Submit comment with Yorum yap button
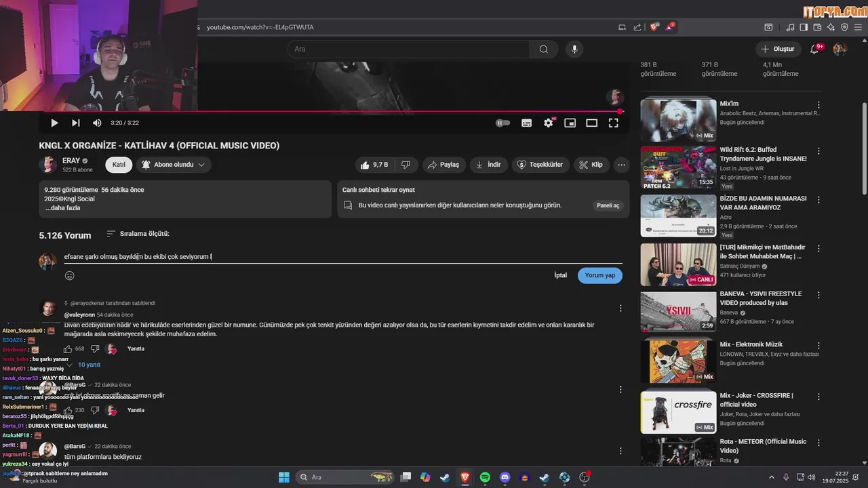The height and width of the screenshot is (488, 868). pyautogui.click(x=600, y=275)
